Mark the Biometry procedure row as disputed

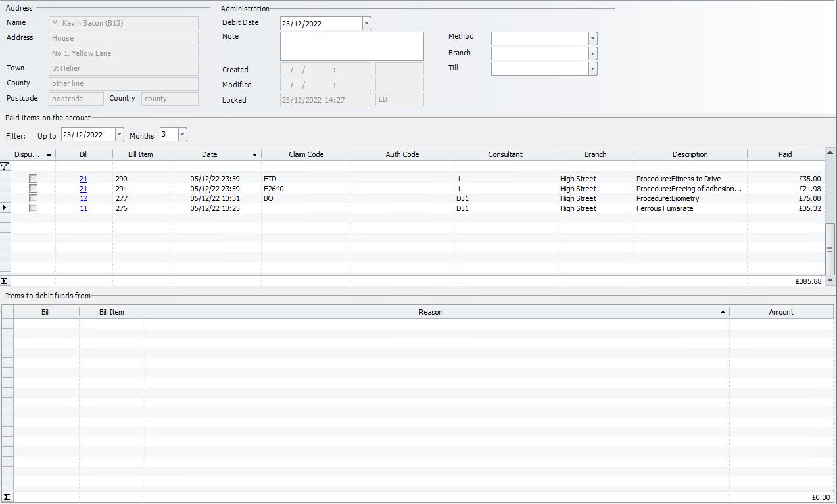[x=33, y=198]
